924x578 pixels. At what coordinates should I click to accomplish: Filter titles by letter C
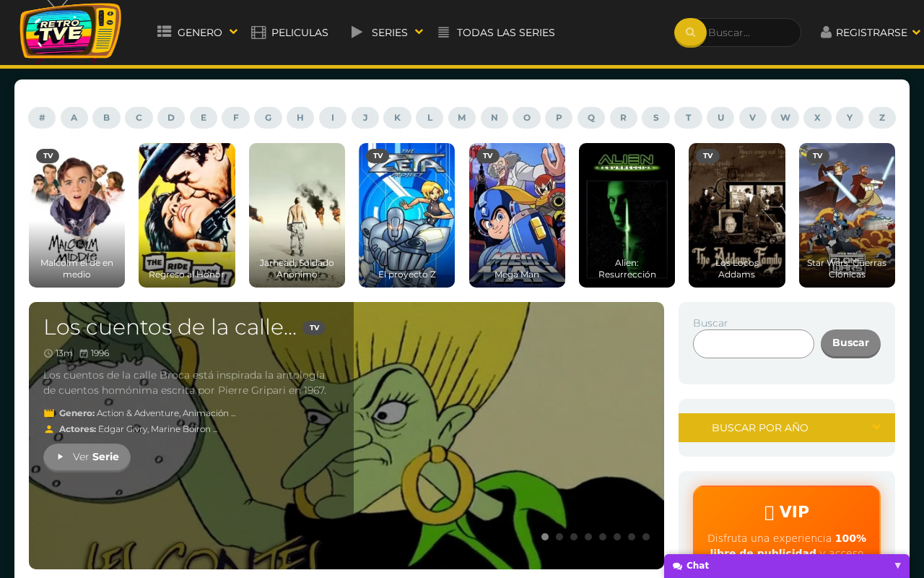click(139, 118)
